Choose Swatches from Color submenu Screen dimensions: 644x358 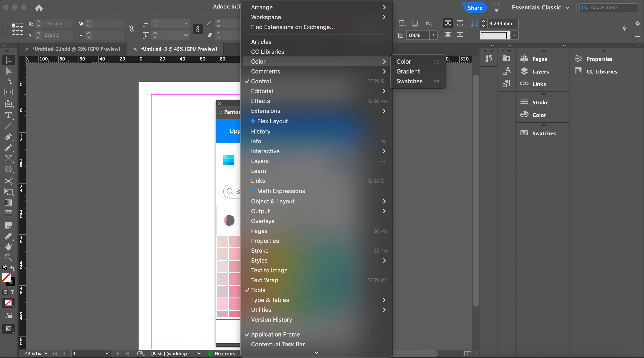click(x=409, y=81)
